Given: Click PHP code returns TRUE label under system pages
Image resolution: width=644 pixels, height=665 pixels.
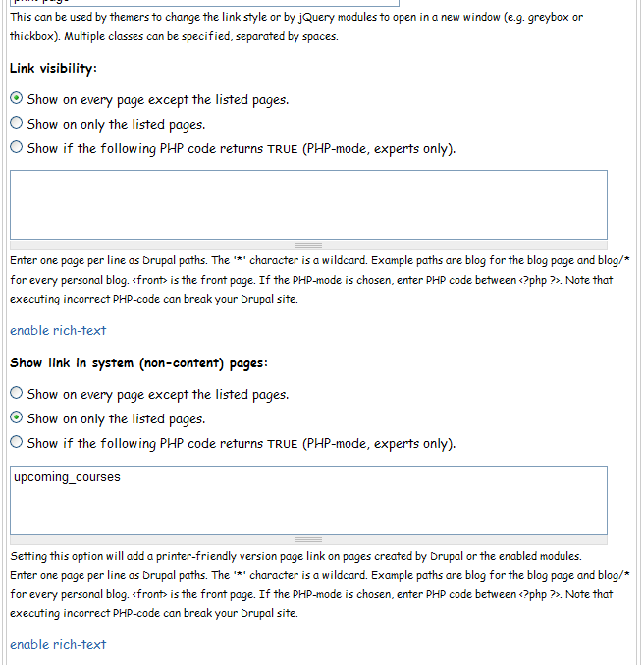Looking at the screenshot, I should click(241, 444).
